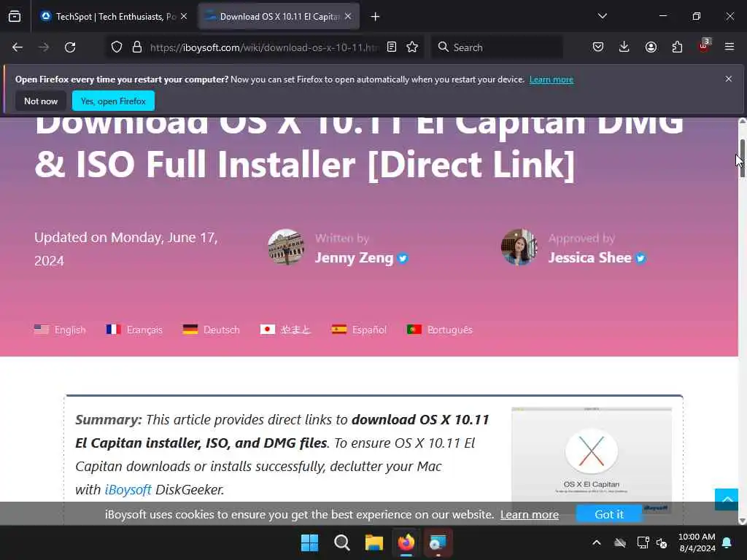Follow the Learn more link in Firefox notification
Image resolution: width=747 pixels, height=560 pixels.
pos(551,79)
